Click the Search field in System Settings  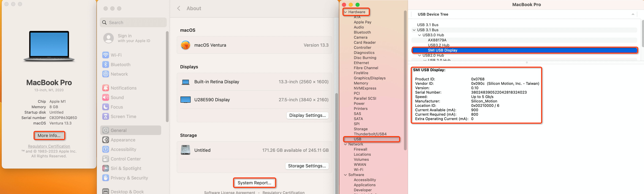(133, 23)
